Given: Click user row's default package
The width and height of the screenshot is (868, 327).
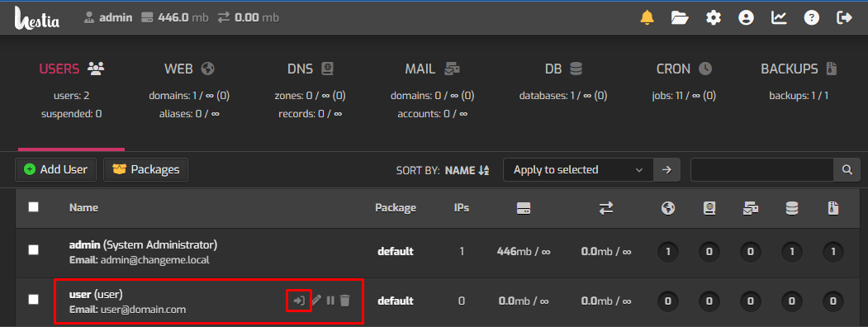Looking at the screenshot, I should [x=396, y=301].
